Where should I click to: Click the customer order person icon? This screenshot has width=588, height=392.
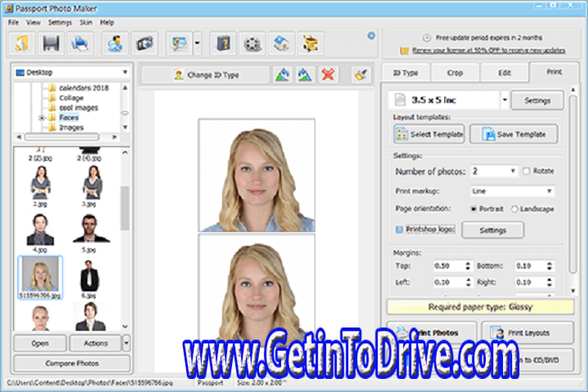[115, 43]
